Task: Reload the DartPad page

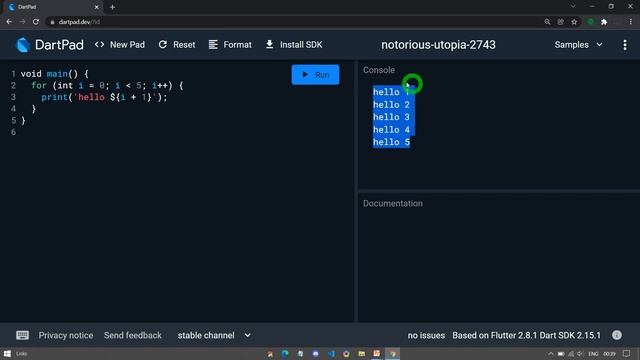Action: click(36, 22)
